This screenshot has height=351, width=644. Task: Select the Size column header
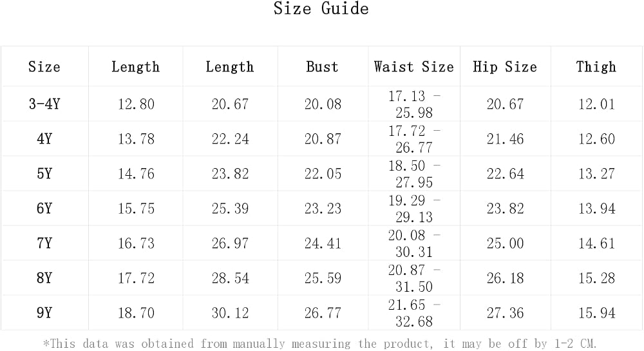[x=44, y=66]
